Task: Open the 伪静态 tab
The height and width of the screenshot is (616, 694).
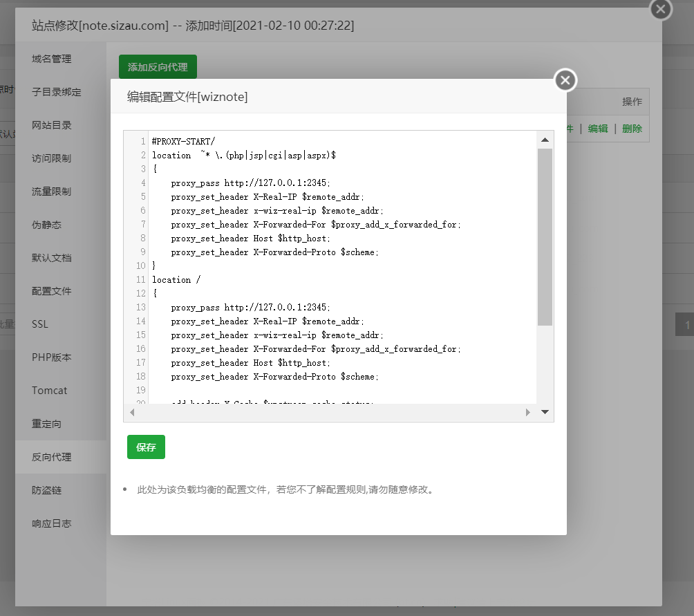Action: click(46, 225)
